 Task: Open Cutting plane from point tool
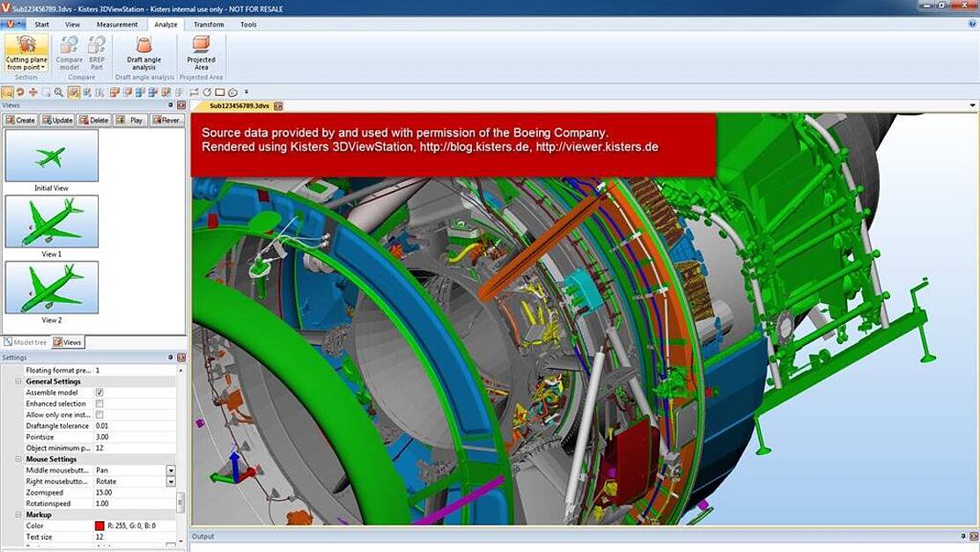point(26,53)
